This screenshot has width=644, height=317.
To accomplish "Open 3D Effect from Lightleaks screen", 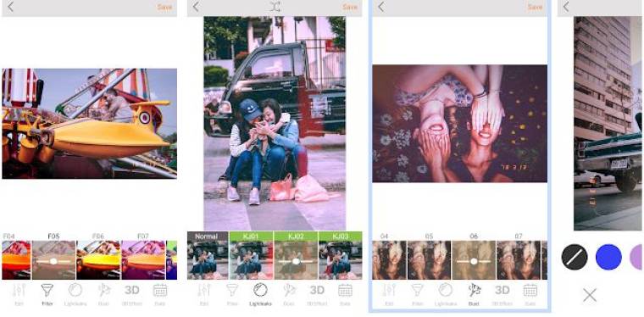I will pyautogui.click(x=317, y=295).
